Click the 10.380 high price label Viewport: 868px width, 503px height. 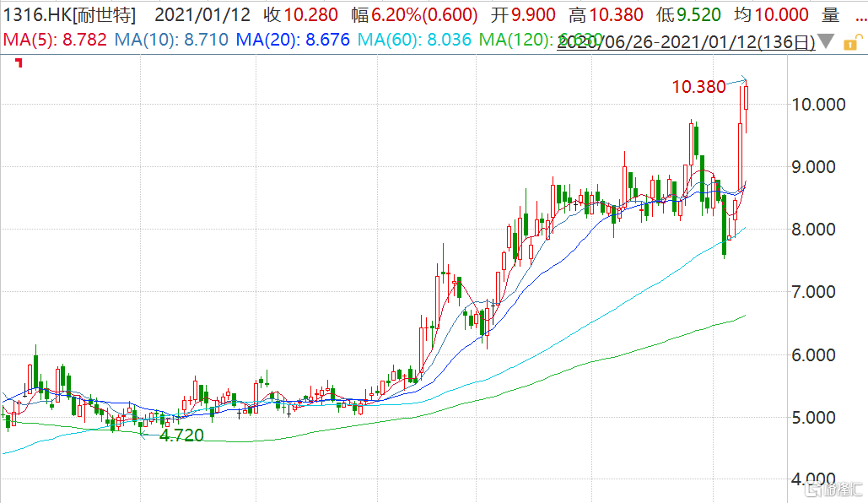tap(698, 86)
